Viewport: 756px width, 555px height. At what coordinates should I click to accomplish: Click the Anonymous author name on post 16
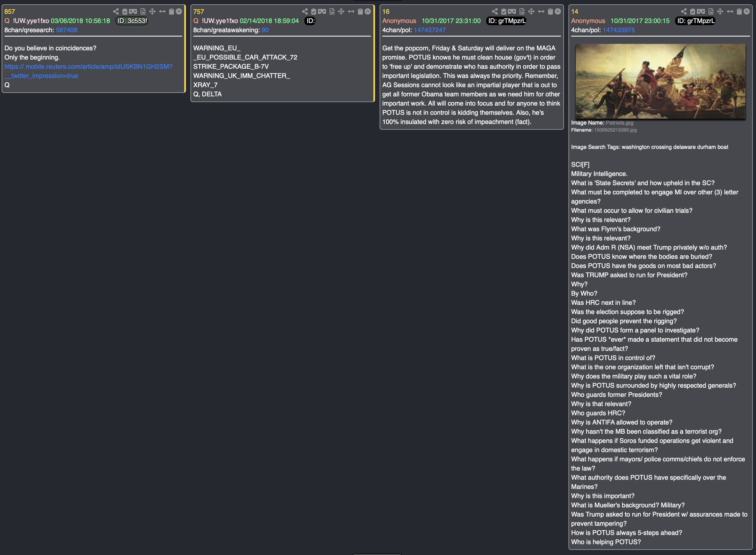[x=399, y=21]
